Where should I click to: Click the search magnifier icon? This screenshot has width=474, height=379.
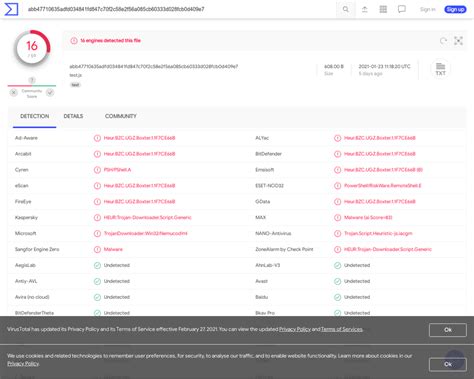(346, 9)
